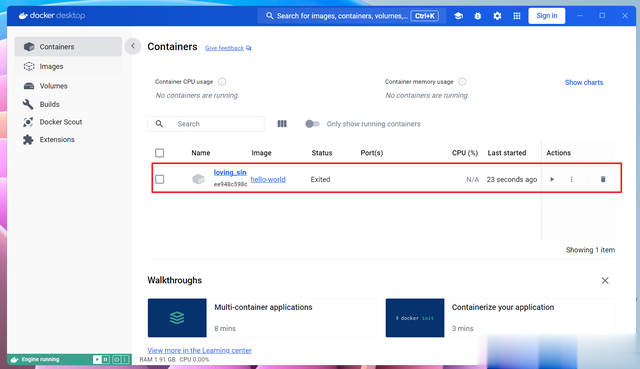Focus the containers Search field
The height and width of the screenshot is (369, 640).
tap(206, 124)
